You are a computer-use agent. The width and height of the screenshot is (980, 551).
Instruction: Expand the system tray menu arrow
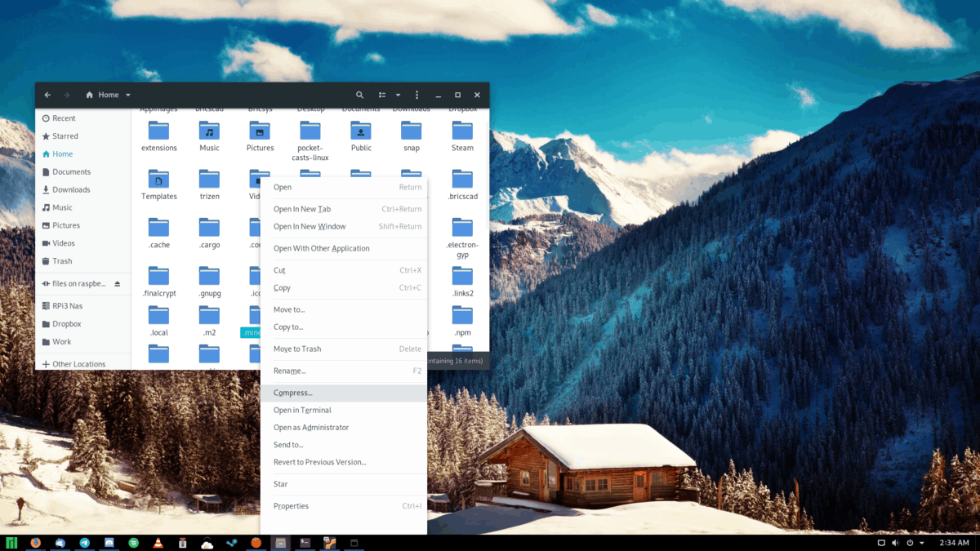pos(922,543)
